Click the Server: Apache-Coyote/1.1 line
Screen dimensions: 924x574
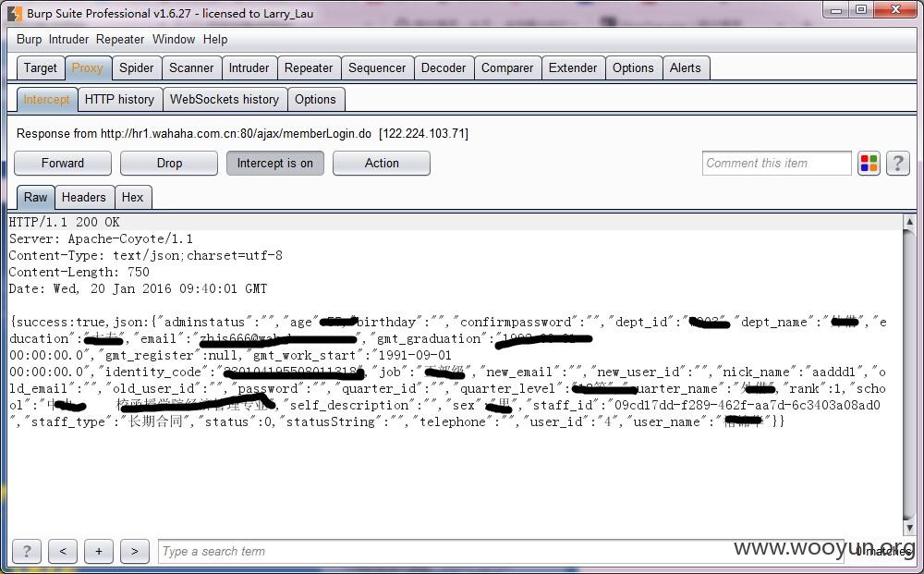point(101,238)
